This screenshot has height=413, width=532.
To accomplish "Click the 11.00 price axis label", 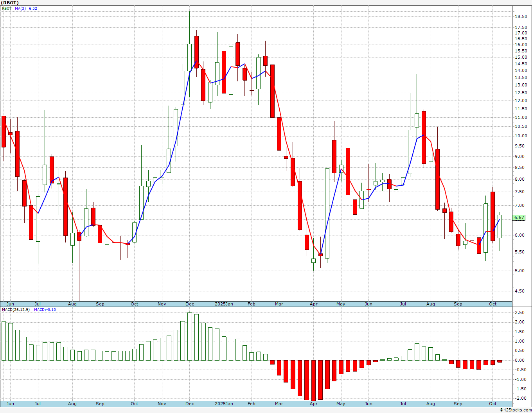I will (520, 117).
